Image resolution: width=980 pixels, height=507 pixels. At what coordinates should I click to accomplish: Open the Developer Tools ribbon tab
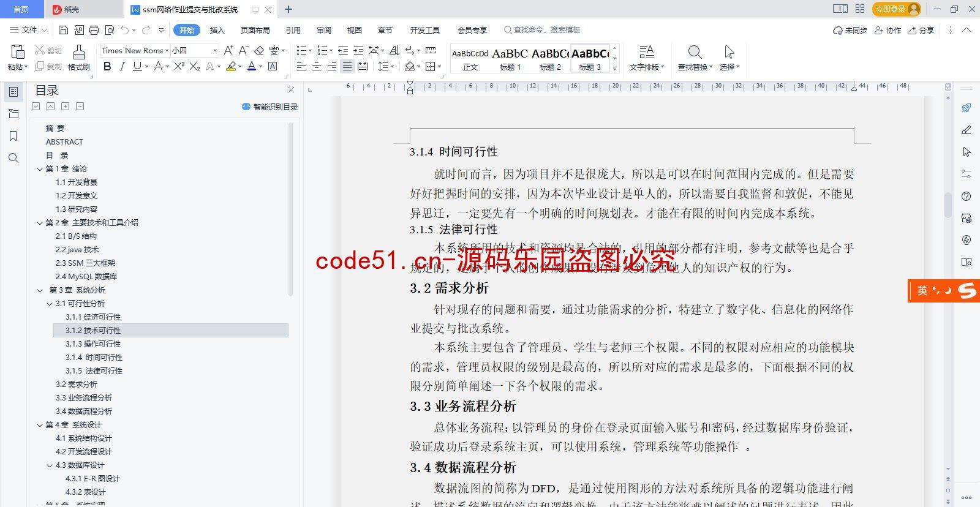click(425, 30)
